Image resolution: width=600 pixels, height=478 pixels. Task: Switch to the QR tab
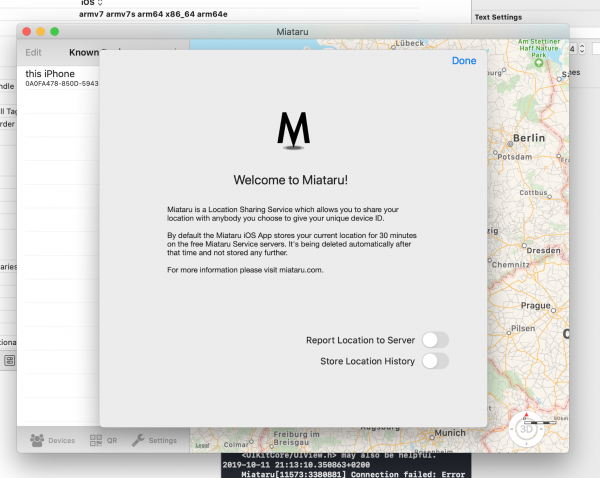(x=103, y=440)
